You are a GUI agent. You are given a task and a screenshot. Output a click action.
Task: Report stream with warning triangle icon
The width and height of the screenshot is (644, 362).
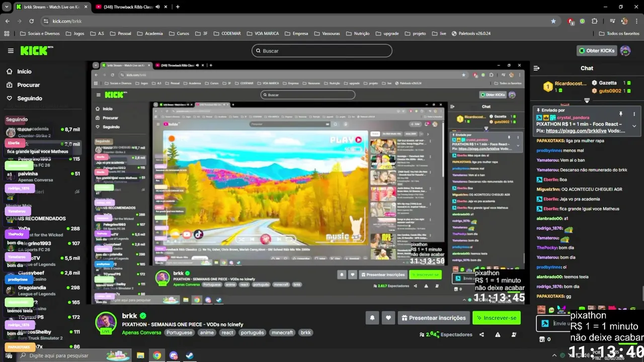(x=498, y=335)
